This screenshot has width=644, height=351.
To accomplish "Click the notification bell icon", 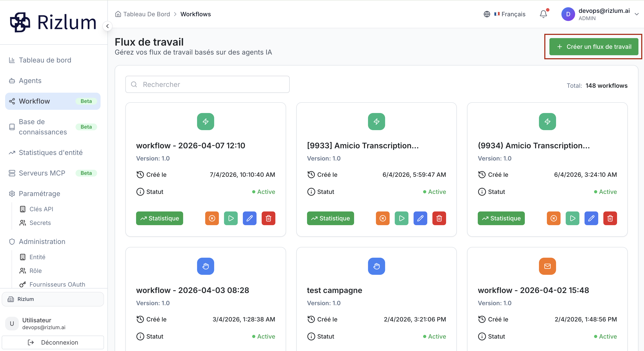I will [x=543, y=14].
